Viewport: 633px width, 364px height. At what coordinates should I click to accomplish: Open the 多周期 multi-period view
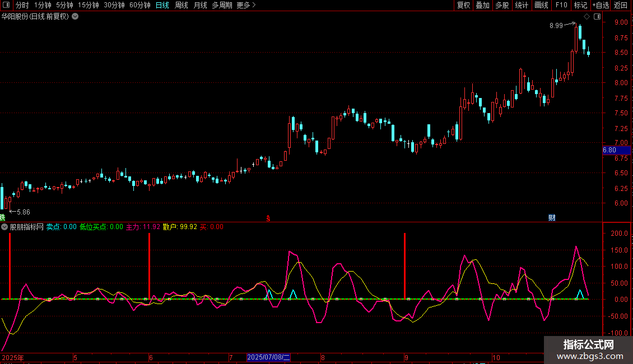pyautogui.click(x=222, y=5)
